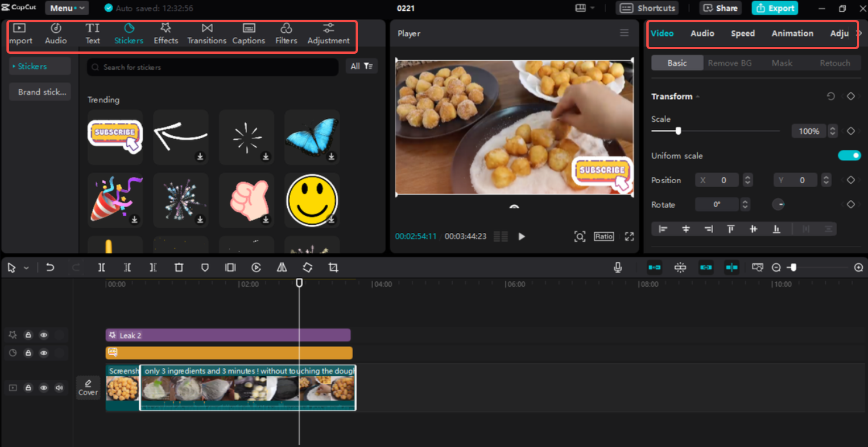Select the Mask sub-tab
The width and height of the screenshot is (868, 447).
coord(782,63)
